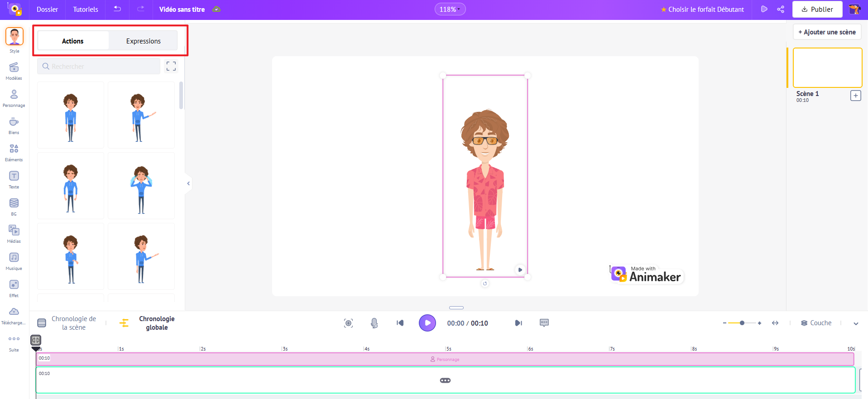Fit timeline to width

click(x=775, y=323)
